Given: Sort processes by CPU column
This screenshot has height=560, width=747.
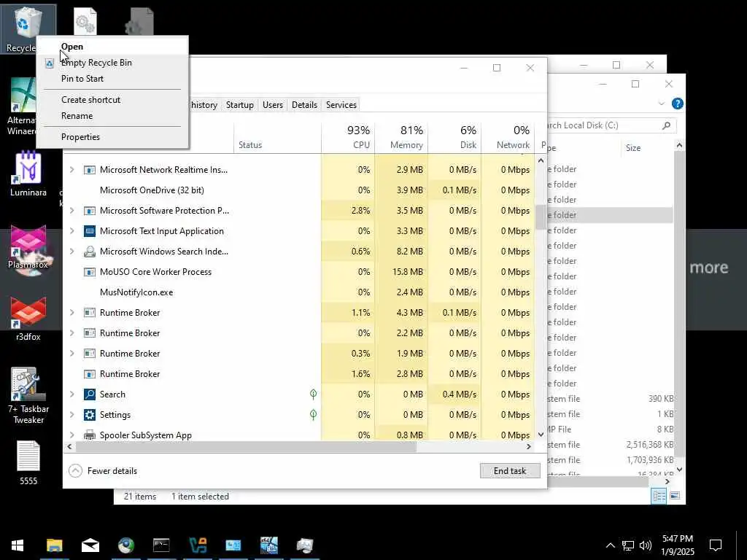Looking at the screenshot, I should point(348,137).
